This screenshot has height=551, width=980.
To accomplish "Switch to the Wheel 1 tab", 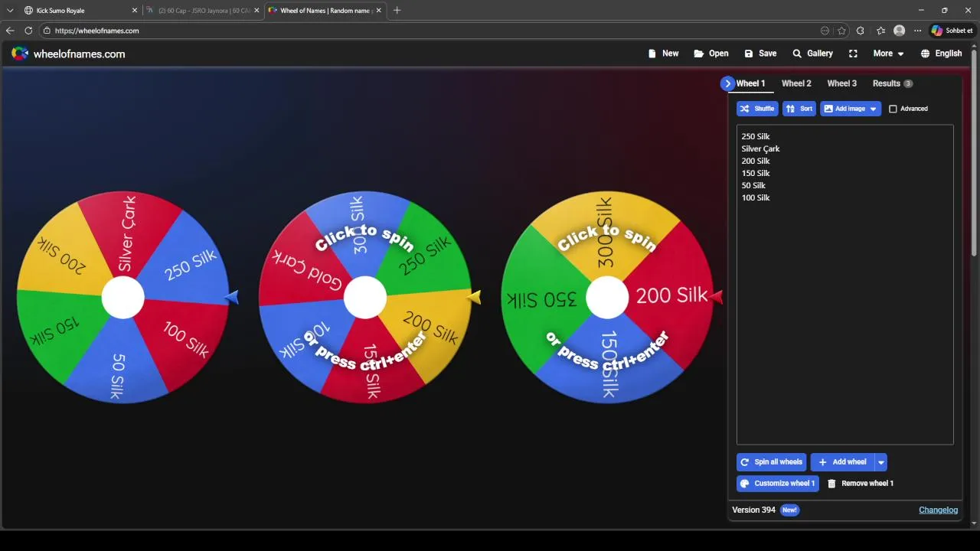I will coord(750,83).
